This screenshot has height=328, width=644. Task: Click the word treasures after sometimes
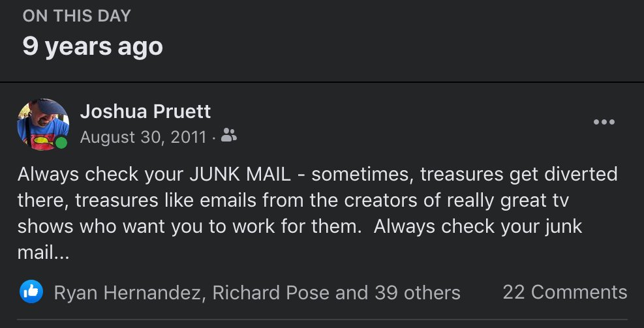tap(462, 175)
